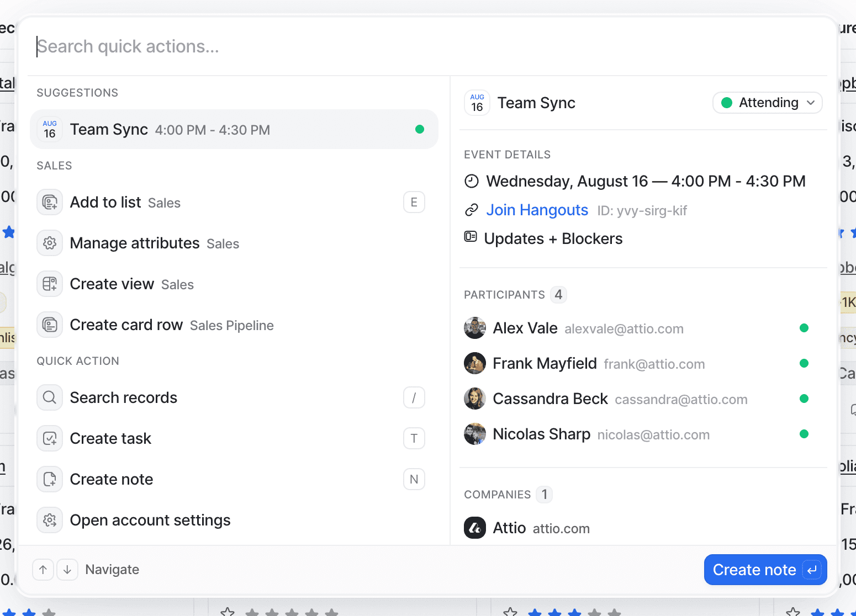Open account settings gear icon
Image resolution: width=856 pixels, height=616 pixels.
click(x=50, y=520)
